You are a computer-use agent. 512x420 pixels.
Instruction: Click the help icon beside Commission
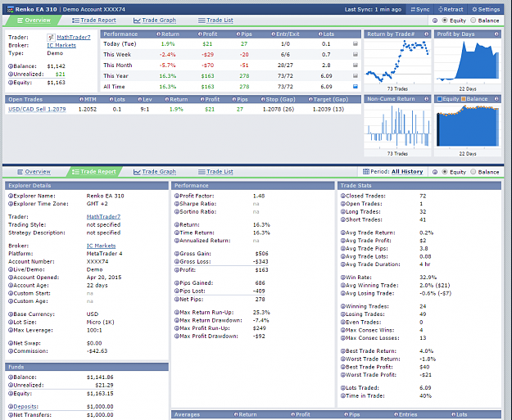11,351
